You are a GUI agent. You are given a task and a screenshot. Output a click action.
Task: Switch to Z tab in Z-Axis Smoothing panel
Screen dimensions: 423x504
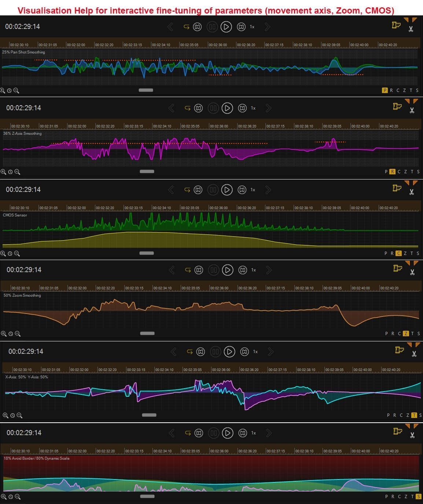(x=405, y=172)
